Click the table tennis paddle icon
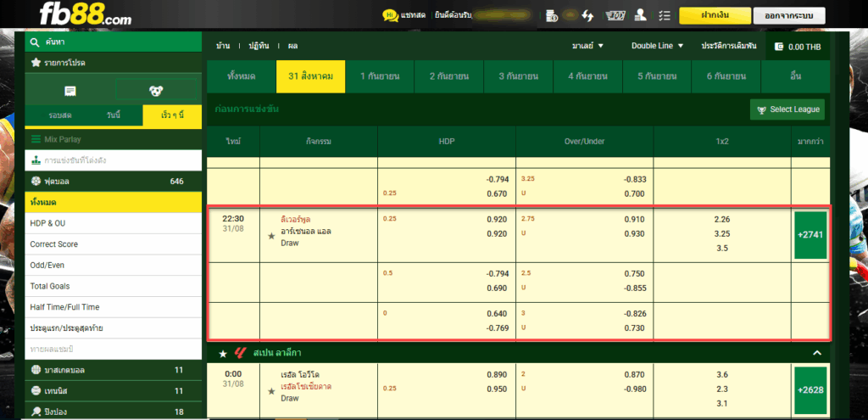 [36, 412]
